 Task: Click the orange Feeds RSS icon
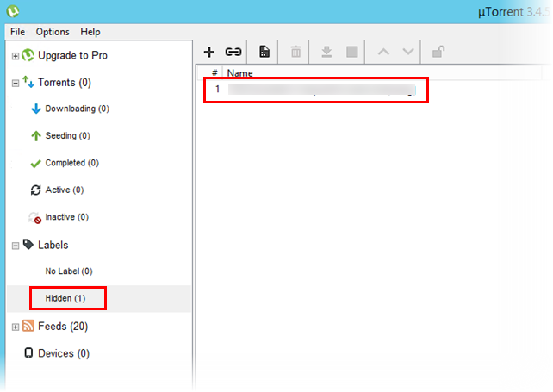click(28, 326)
